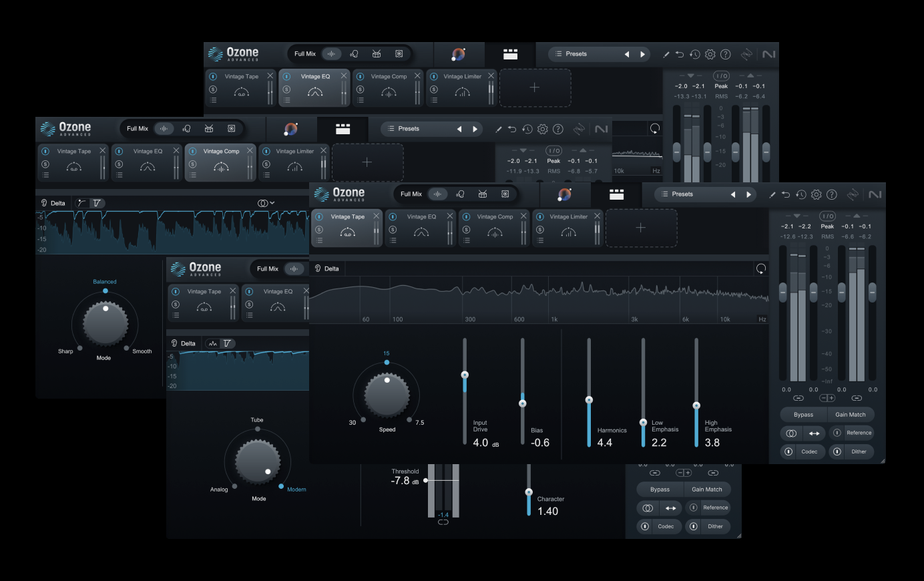Image resolution: width=924 pixels, height=581 pixels.
Task: Remove Vintage EQ module in front window
Action: [x=450, y=216]
